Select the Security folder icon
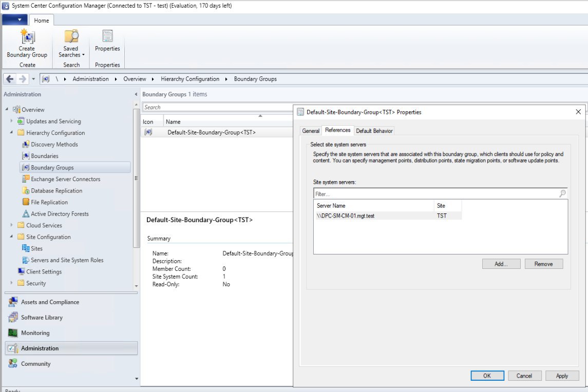The image size is (588, 392). point(21,283)
